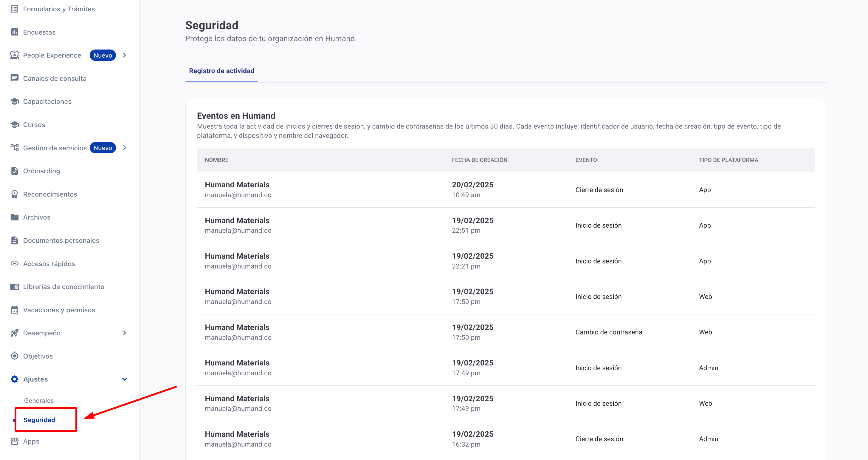Click the Encuestas bar chart icon
The image size is (868, 460).
coord(15,32)
